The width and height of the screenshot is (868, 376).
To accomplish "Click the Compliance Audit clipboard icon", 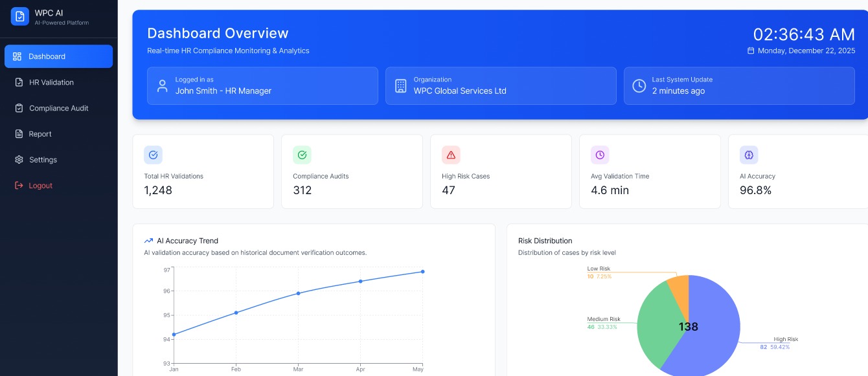I will (19, 108).
